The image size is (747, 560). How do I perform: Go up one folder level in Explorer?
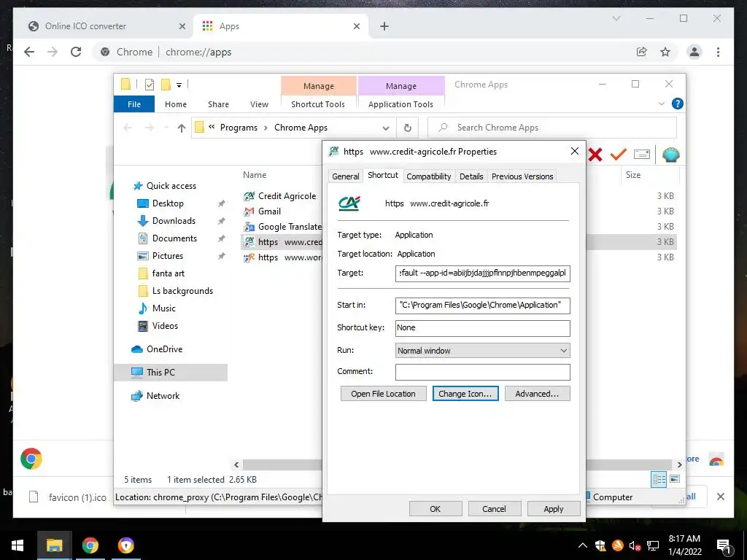pyautogui.click(x=181, y=128)
